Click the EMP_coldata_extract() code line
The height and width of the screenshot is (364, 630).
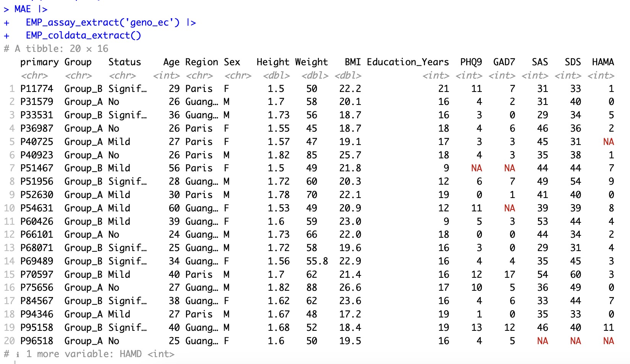[83, 35]
